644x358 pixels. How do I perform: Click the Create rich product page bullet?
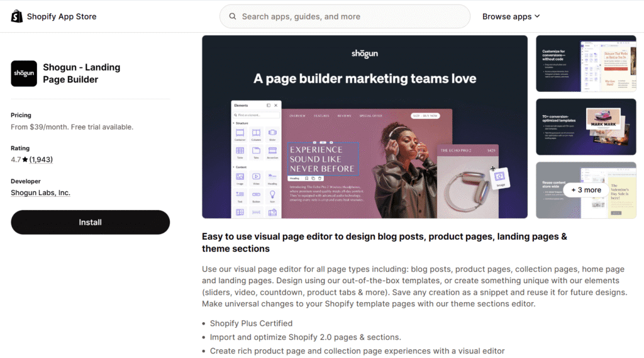coord(357,351)
